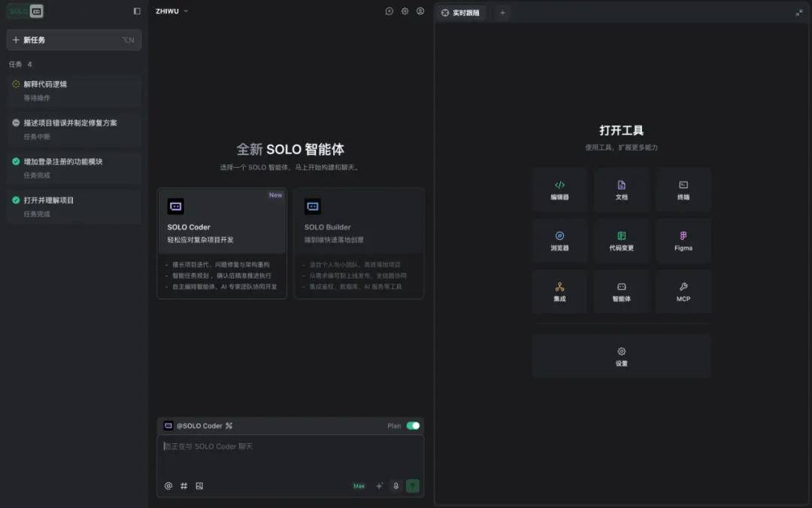Click the SOLO Coder card icon
812x508 pixels.
click(x=175, y=206)
